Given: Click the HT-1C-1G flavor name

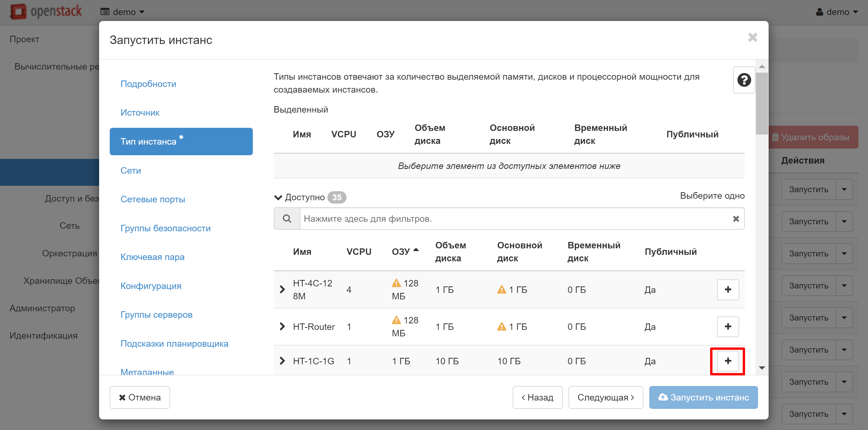Looking at the screenshot, I should (x=313, y=361).
